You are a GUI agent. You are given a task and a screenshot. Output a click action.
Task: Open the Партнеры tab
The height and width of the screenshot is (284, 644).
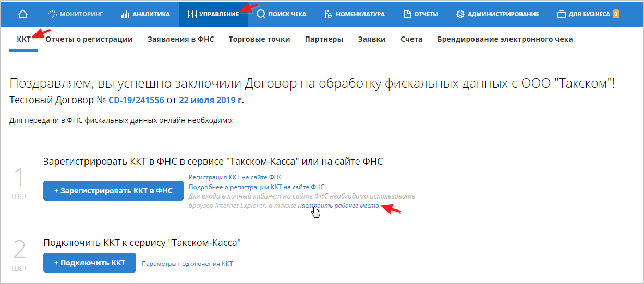pos(324,39)
